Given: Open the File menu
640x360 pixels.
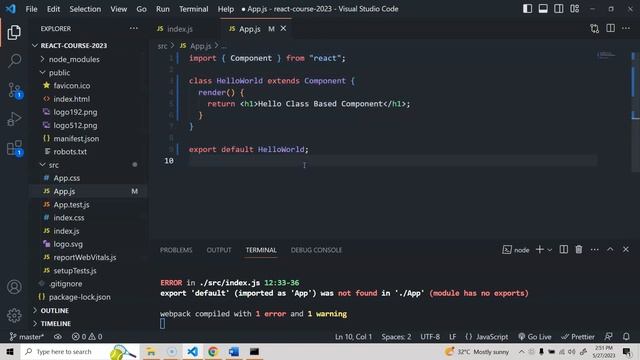Looking at the screenshot, I should click(31, 9).
